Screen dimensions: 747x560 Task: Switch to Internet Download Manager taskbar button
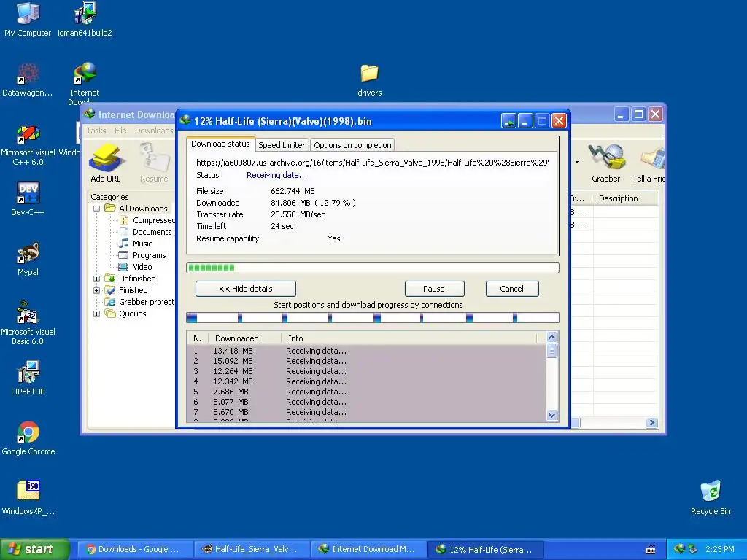pyautogui.click(x=368, y=549)
